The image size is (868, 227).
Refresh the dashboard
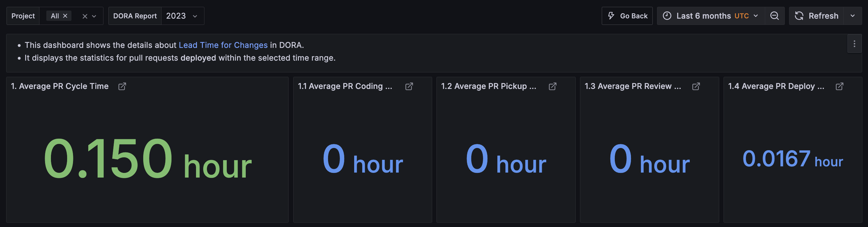point(816,16)
